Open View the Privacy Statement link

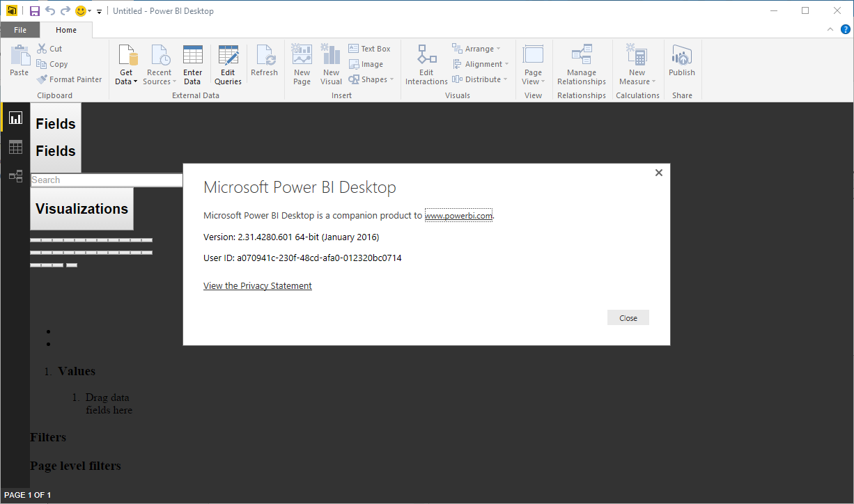pyautogui.click(x=258, y=285)
